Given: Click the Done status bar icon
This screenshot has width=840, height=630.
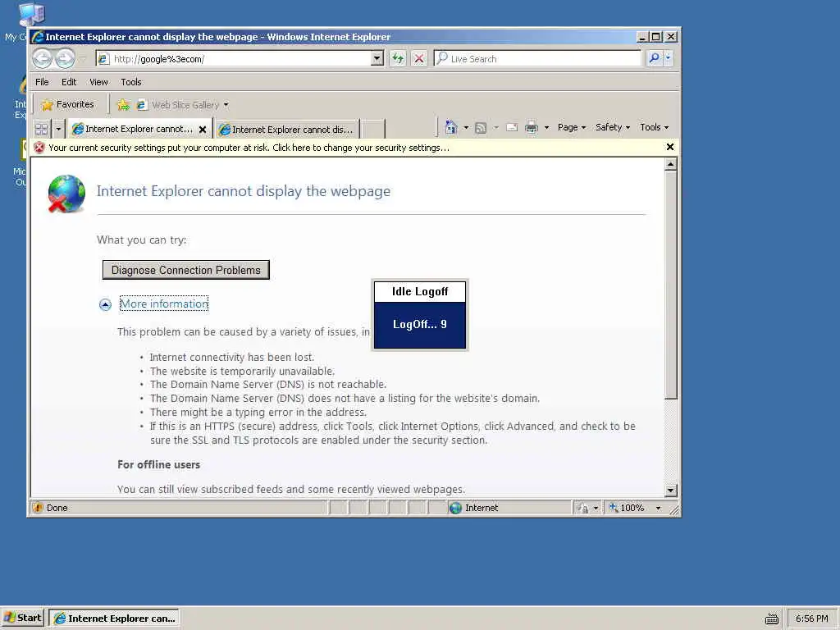Looking at the screenshot, I should (38, 508).
